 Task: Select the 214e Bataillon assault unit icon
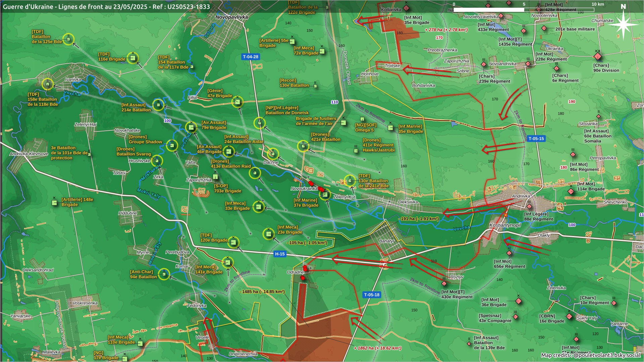[x=158, y=105]
